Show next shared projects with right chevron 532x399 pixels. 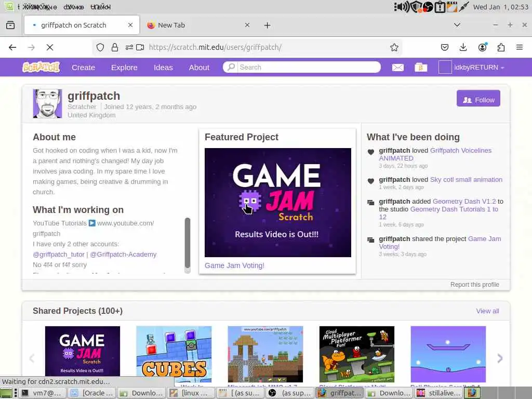coord(500,358)
